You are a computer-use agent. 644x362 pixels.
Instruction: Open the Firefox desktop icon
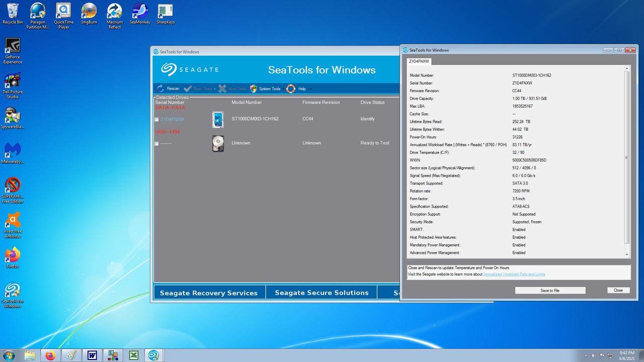coord(13,257)
